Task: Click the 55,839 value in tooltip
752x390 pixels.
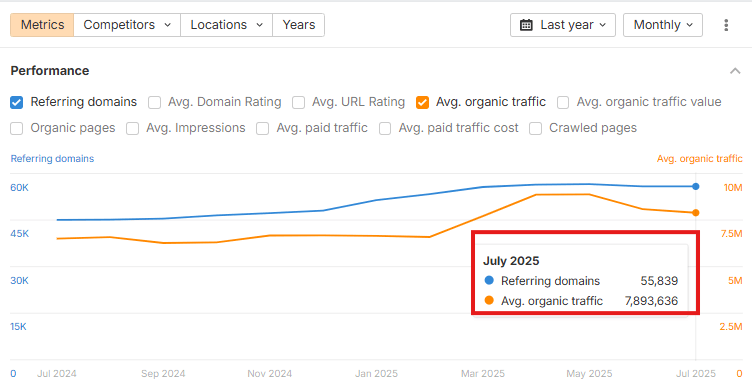Action: [659, 281]
